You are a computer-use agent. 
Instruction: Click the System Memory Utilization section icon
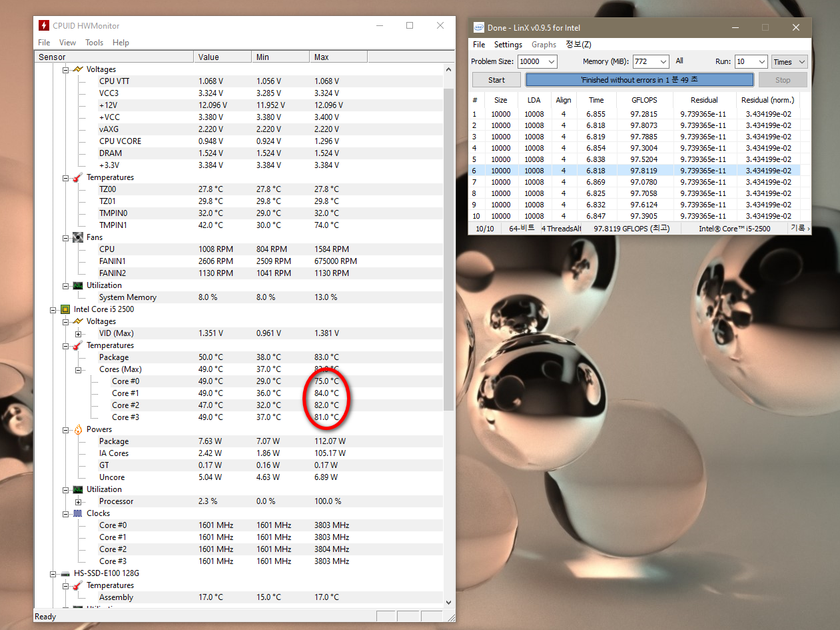pos(78,285)
